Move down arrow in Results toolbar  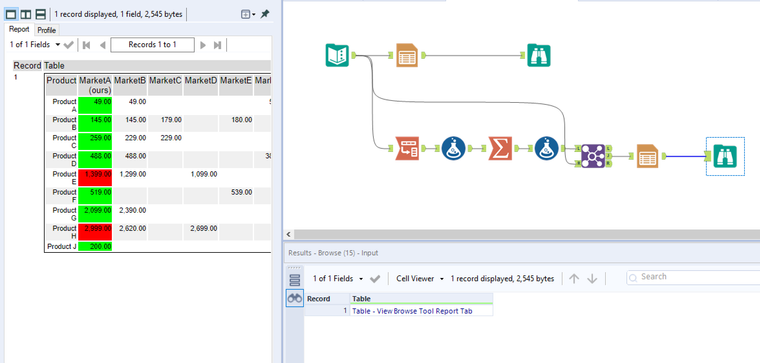[592, 279]
